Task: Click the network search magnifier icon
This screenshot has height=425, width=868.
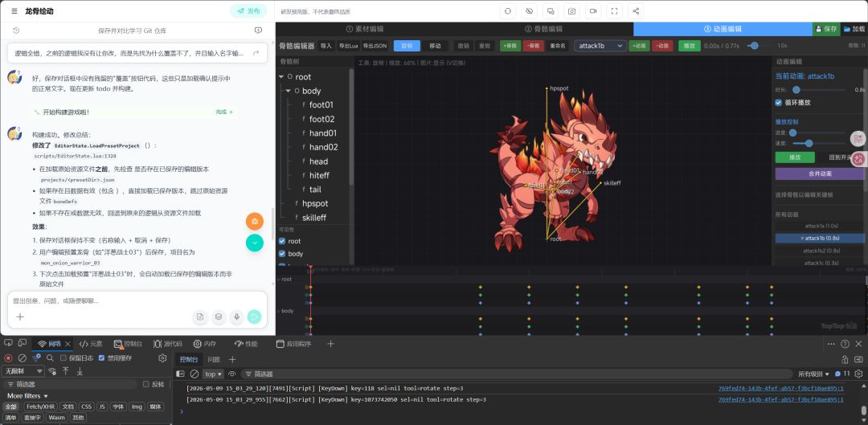Action: (51, 358)
